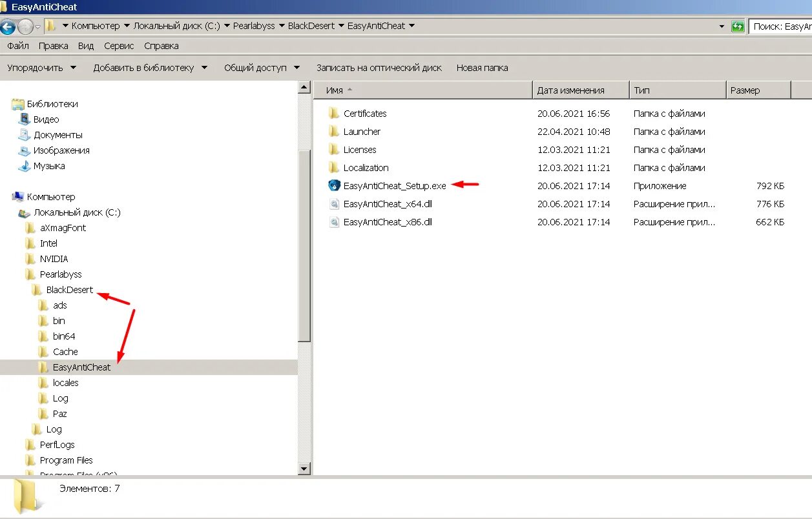The image size is (812, 519).
Task: Click the Видео library icon
Action: pos(25,119)
